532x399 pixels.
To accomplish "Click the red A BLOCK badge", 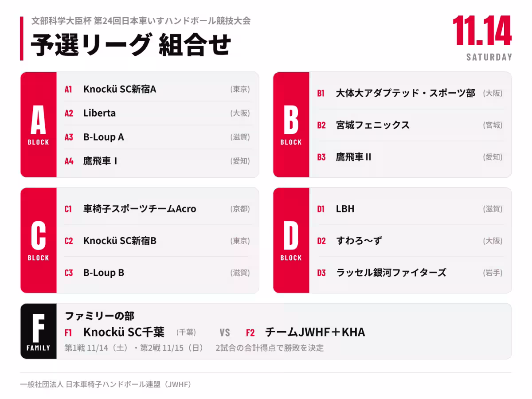I will coord(39,125).
